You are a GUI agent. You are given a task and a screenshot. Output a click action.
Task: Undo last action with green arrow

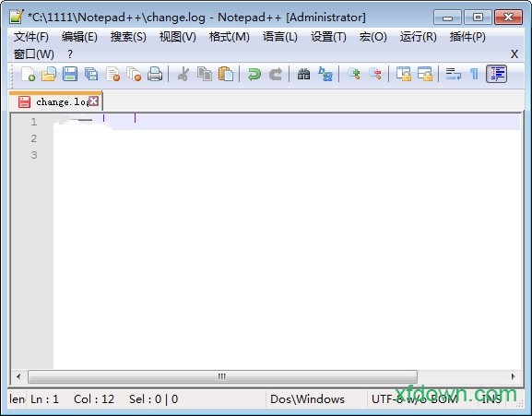click(254, 74)
